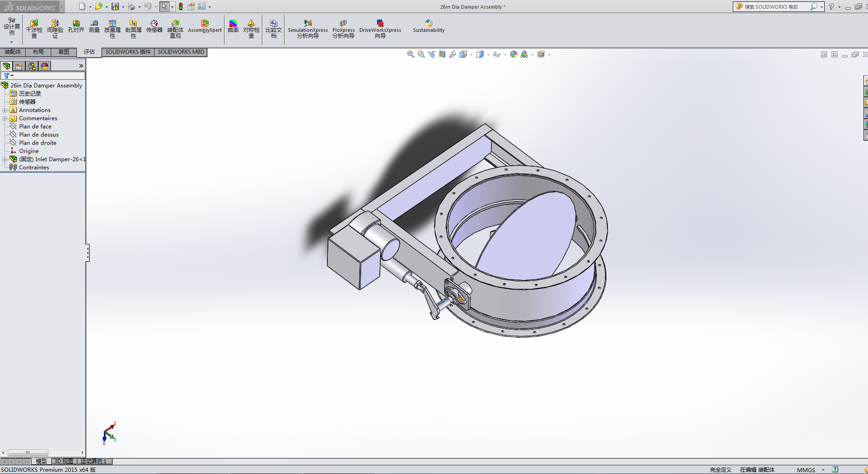868x474 pixels.
Task: Switch to the ConfigurationManager tab
Action: [x=32, y=66]
